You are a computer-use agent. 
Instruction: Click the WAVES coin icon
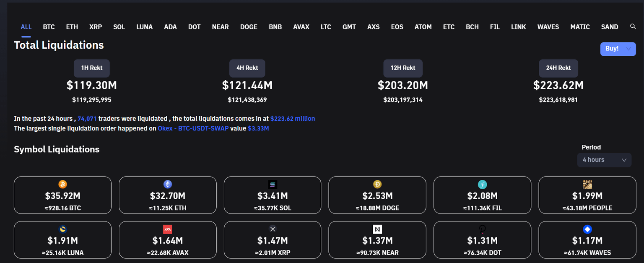pos(587,229)
